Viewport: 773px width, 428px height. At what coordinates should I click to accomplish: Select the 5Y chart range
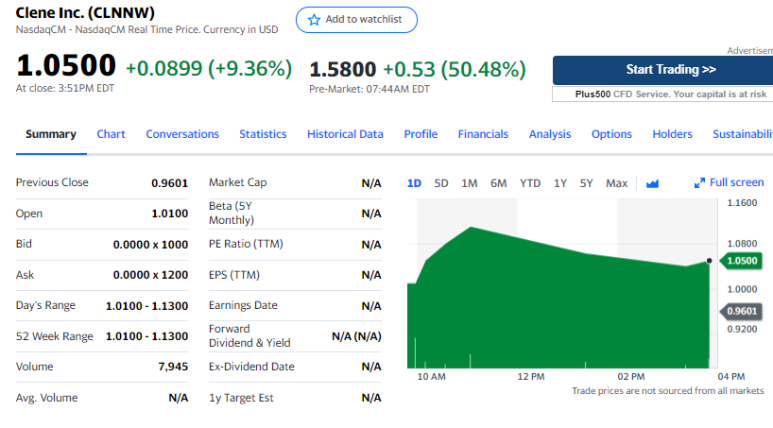tap(586, 183)
